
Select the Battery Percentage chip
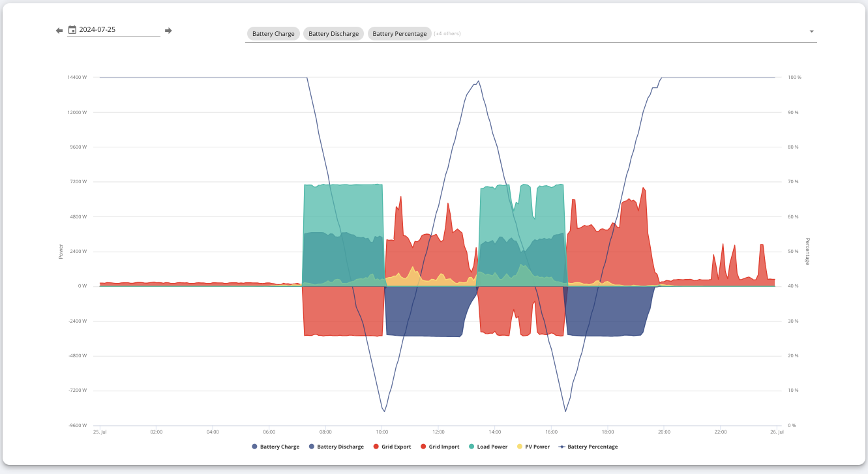400,33
